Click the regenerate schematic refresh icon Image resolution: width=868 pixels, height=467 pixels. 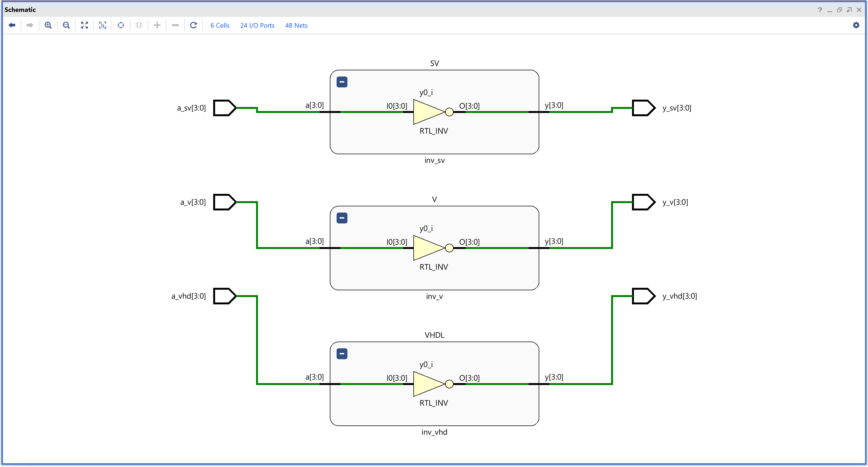click(193, 25)
